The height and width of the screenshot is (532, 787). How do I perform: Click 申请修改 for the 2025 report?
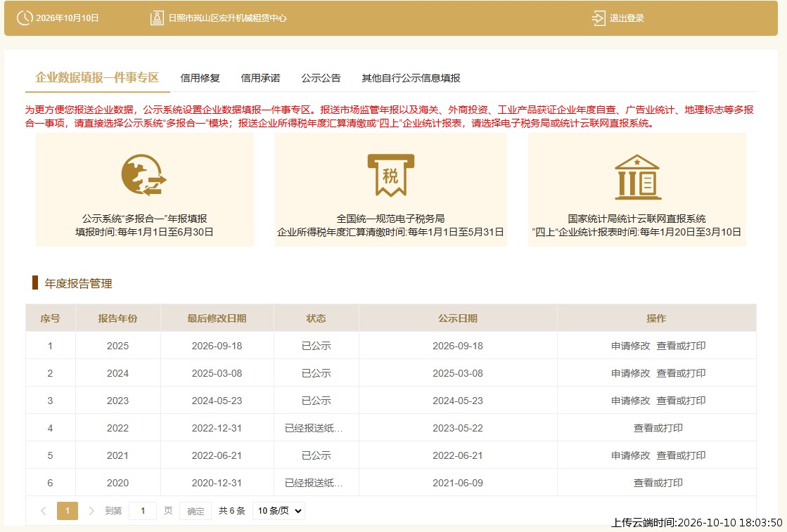pyautogui.click(x=630, y=346)
